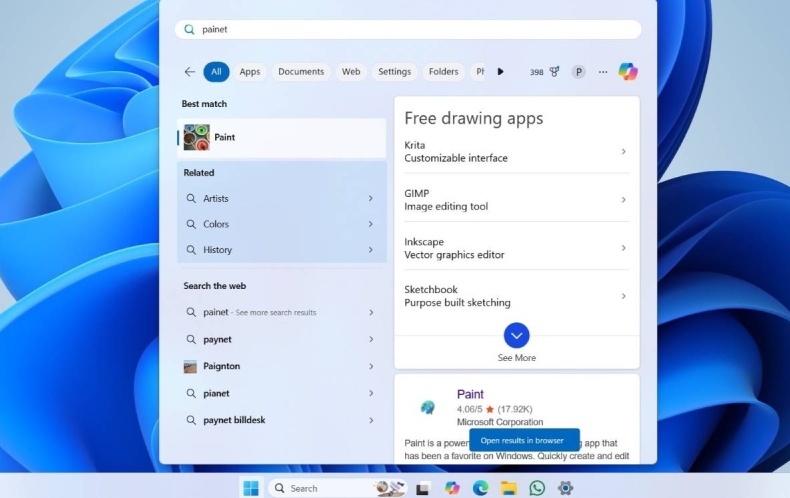This screenshot has width=790, height=498.
Task: Open Task View in taskbar
Action: pos(422,488)
